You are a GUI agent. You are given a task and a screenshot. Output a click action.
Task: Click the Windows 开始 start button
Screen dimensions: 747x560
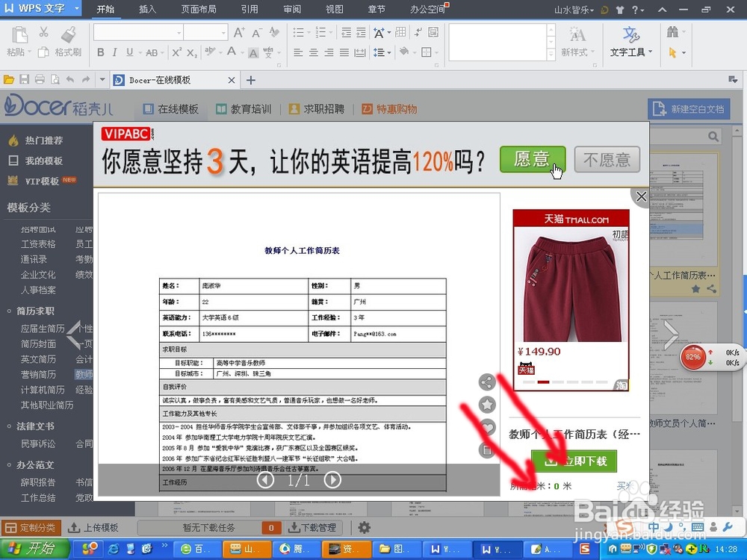(34, 549)
